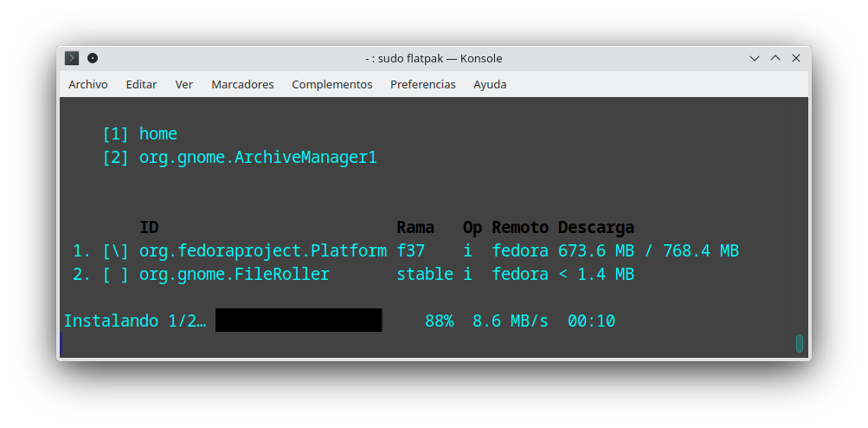Click 'org.gnome.FileRoller' text
868x428 pixels.
pos(235,275)
